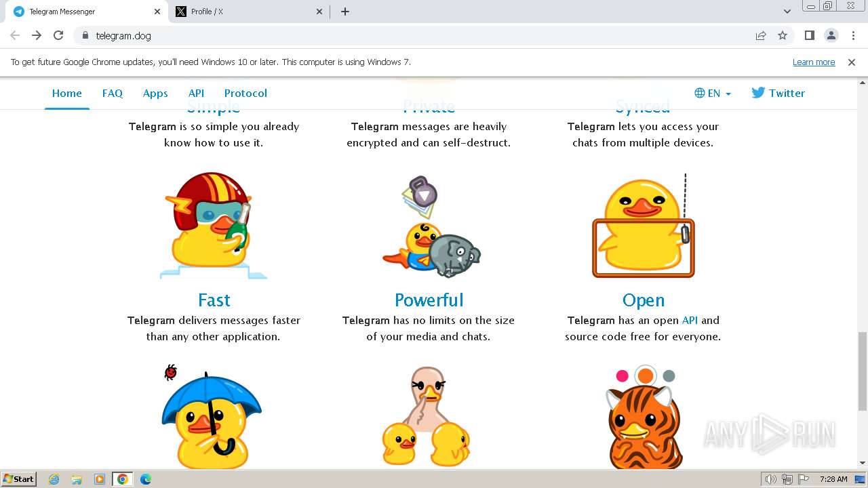
Task: Switch to the Profile / X tab
Action: tap(250, 12)
